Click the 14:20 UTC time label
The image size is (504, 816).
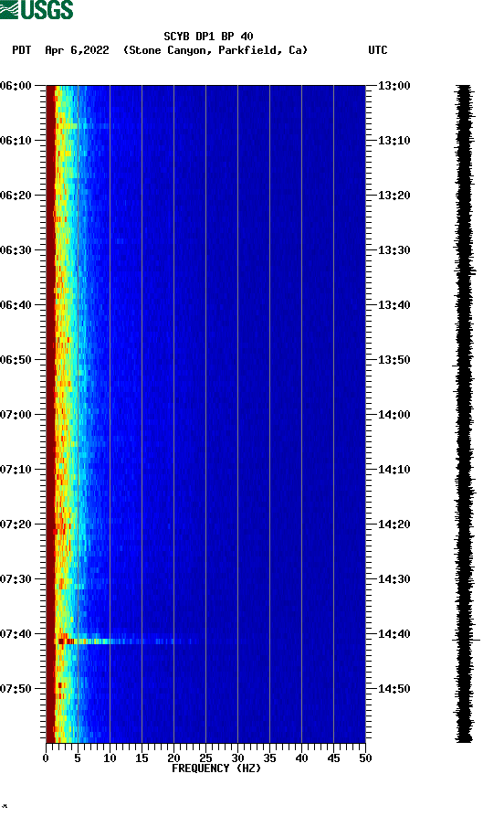coord(394,525)
